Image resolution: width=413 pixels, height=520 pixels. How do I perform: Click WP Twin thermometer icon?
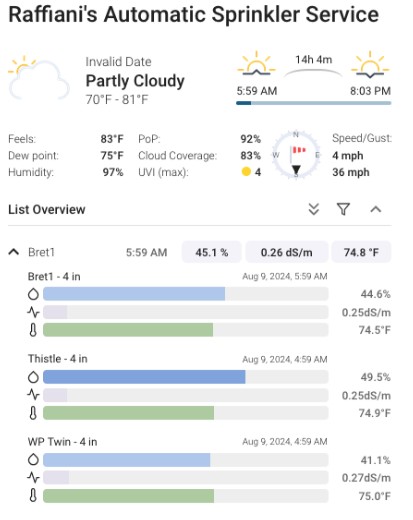click(33, 496)
